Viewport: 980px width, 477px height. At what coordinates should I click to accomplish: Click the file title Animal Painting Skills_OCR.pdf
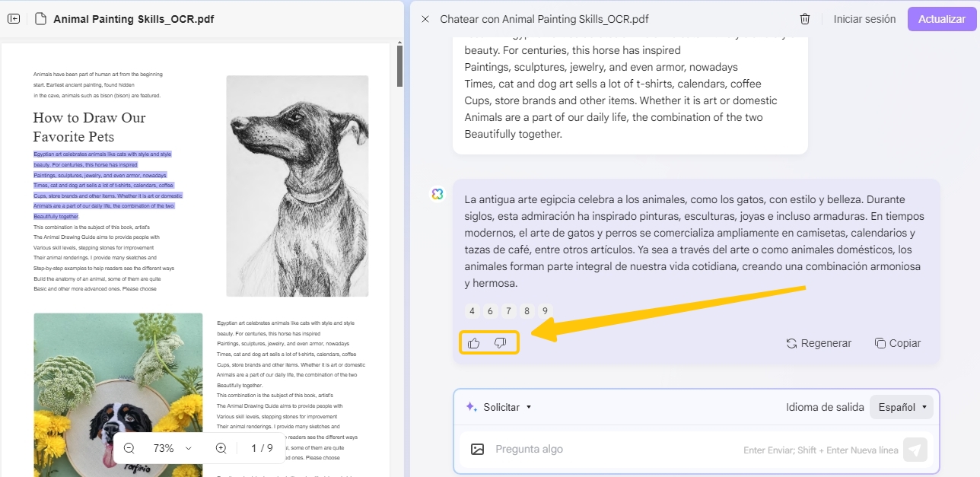134,19
